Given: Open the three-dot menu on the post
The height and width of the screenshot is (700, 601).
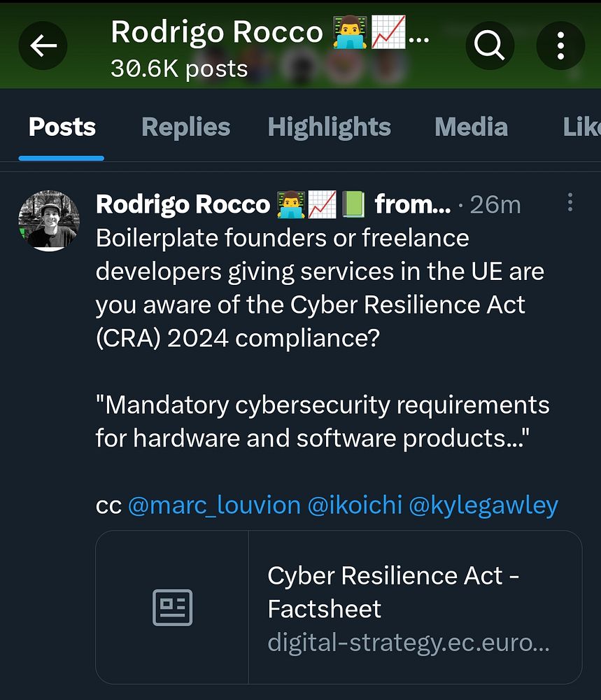Looking at the screenshot, I should (570, 202).
